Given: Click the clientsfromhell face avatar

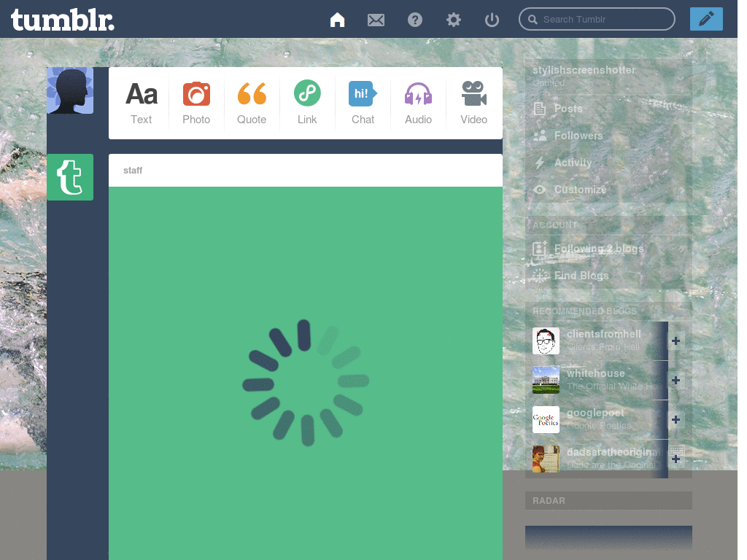Looking at the screenshot, I should click(x=546, y=341).
